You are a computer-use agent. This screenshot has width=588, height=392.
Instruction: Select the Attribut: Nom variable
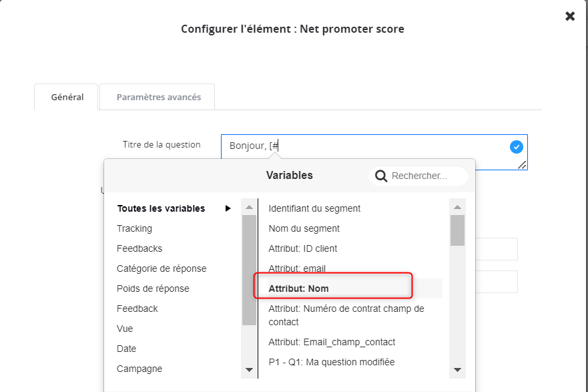click(x=299, y=288)
